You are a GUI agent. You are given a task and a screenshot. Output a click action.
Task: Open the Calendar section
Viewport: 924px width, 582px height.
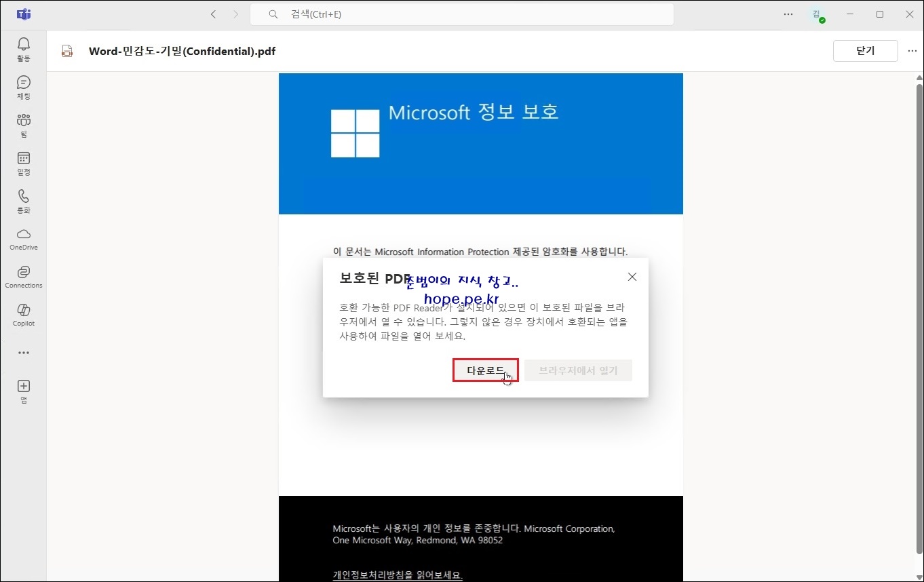(x=24, y=163)
